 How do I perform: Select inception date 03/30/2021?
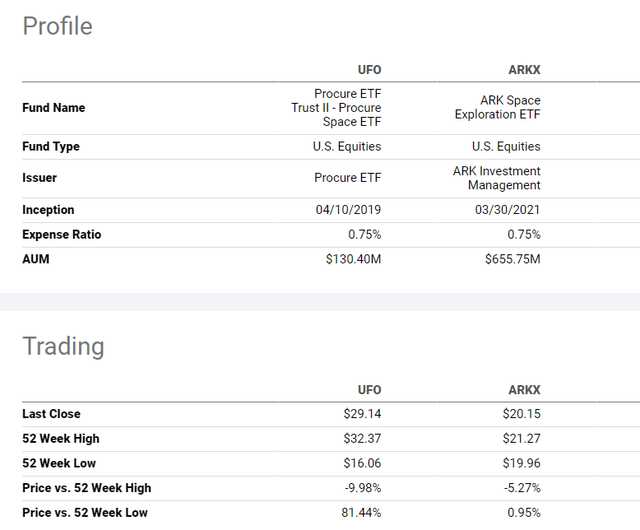click(507, 210)
